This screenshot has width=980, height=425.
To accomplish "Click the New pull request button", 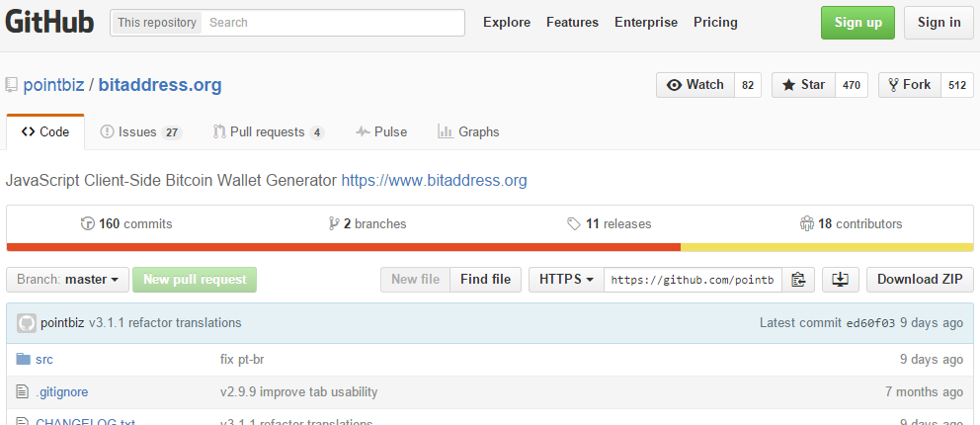I will (195, 280).
